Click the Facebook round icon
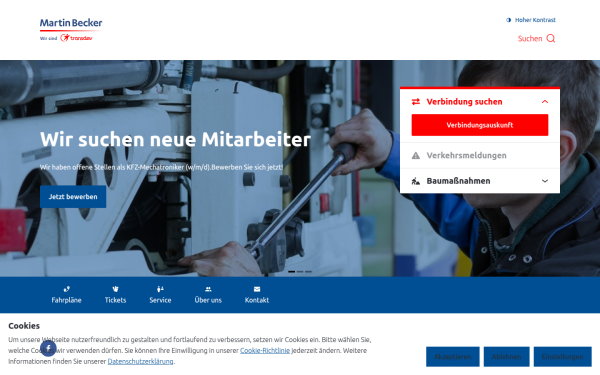 (49, 348)
